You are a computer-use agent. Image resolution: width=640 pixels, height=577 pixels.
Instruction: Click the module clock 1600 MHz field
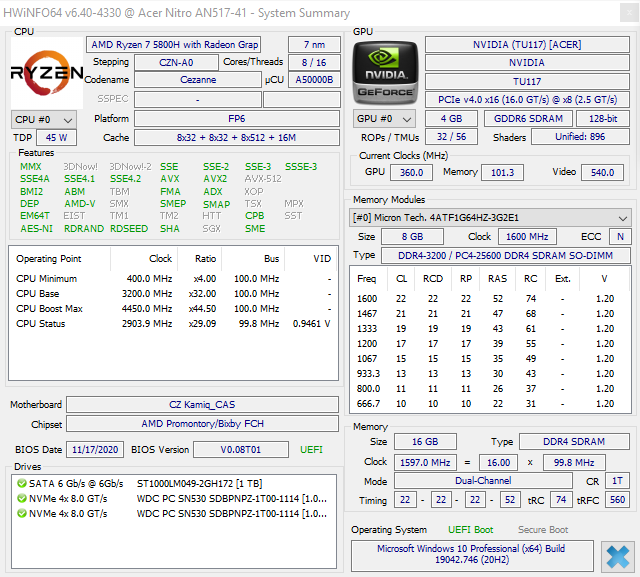527,237
